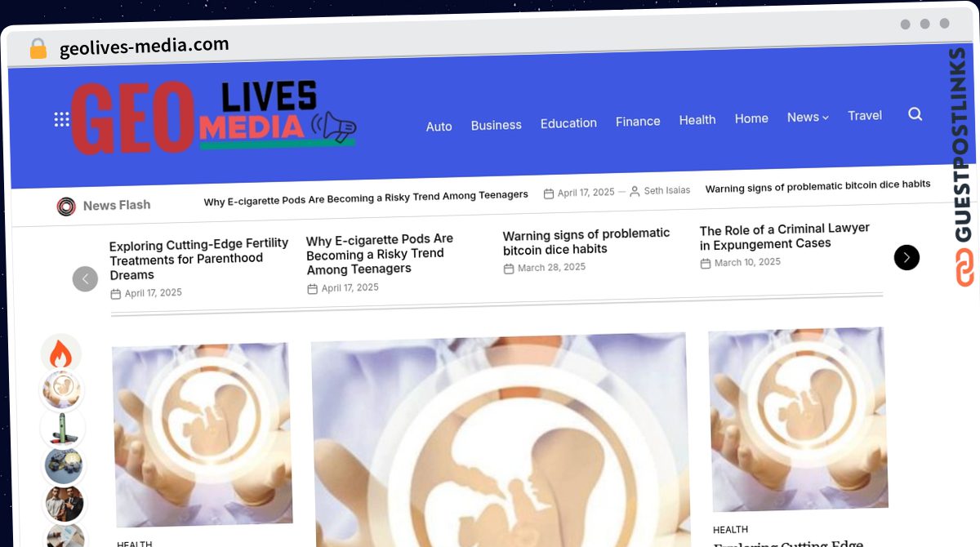Image resolution: width=980 pixels, height=547 pixels.
Task: Open ticker headline about E-cigarette Pods
Action: (x=366, y=197)
